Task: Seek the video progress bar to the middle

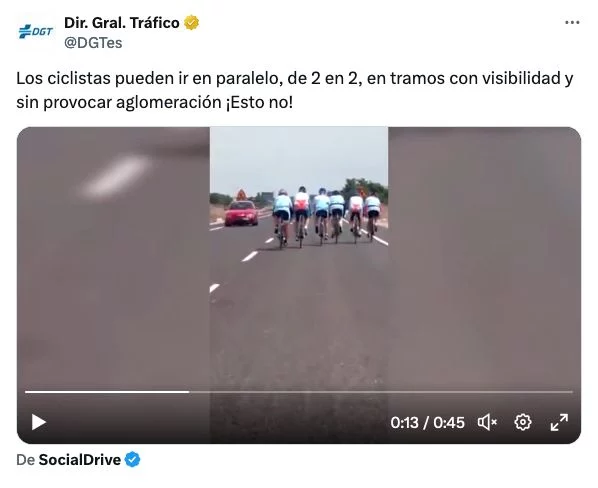Action: pyautogui.click(x=299, y=392)
